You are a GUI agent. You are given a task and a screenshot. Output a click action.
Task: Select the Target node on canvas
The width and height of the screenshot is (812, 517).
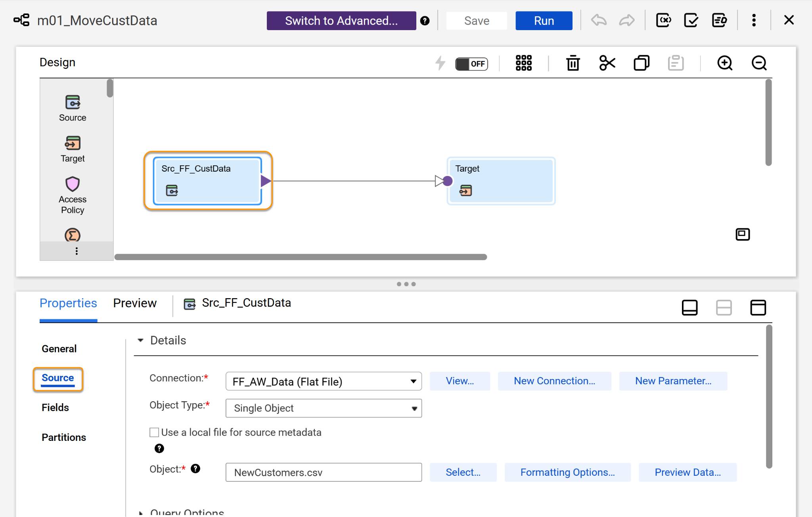(501, 181)
